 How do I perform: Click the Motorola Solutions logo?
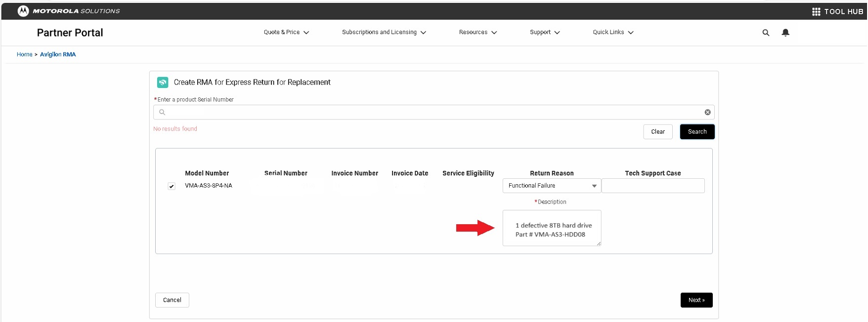pyautogui.click(x=23, y=11)
